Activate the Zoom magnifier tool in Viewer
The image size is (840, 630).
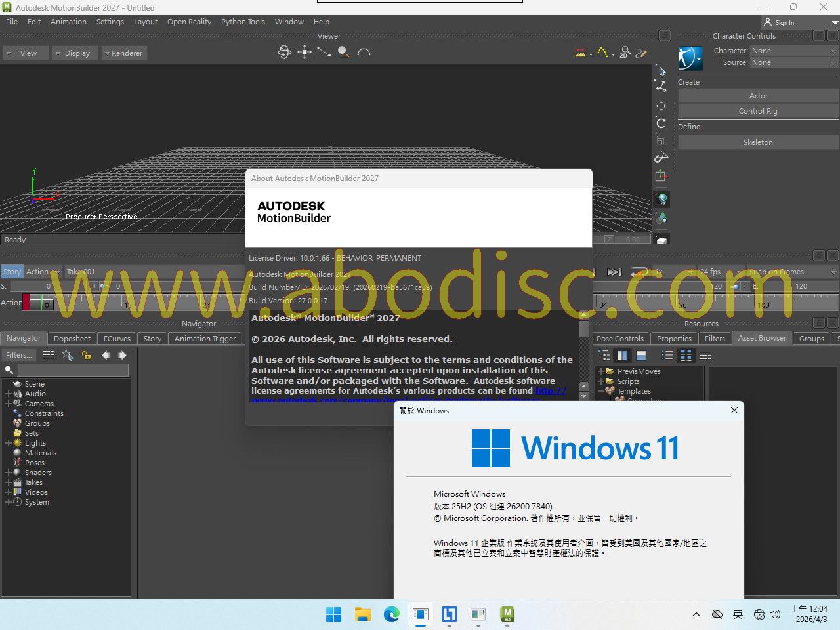point(343,52)
